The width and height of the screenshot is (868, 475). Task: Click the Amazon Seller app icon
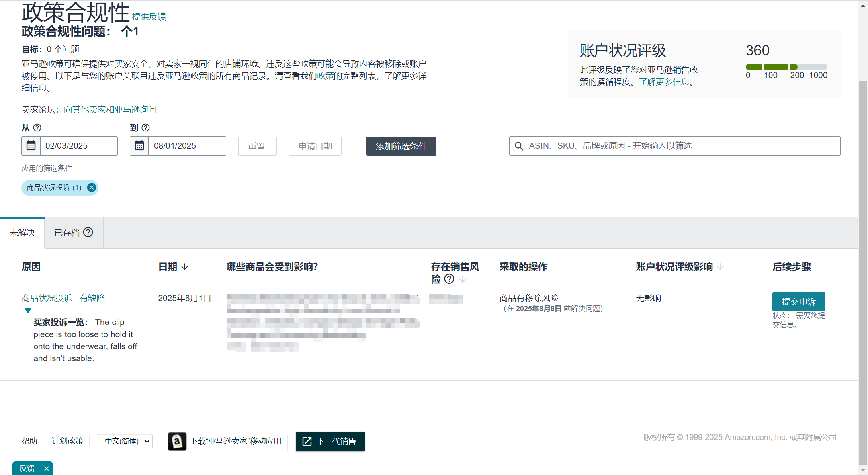(177, 441)
